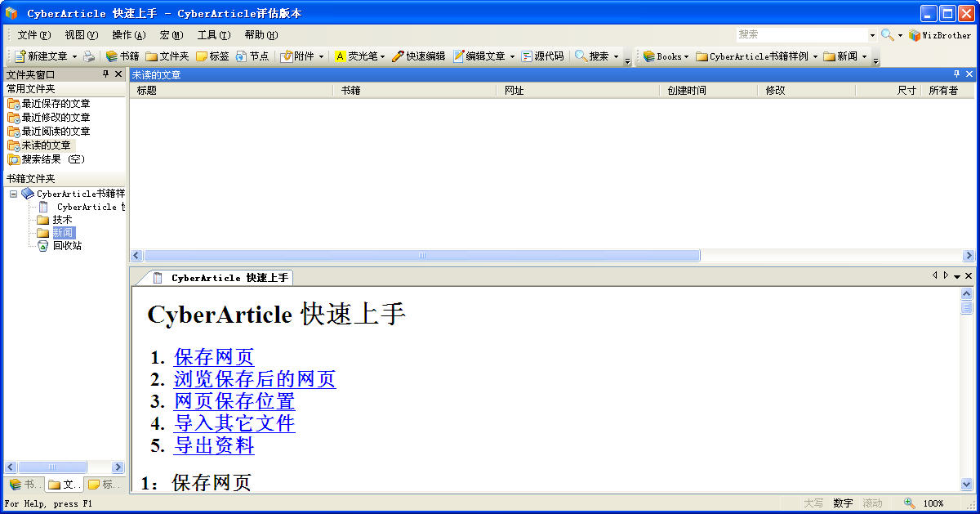Follow the 导出资料 link

click(214, 445)
